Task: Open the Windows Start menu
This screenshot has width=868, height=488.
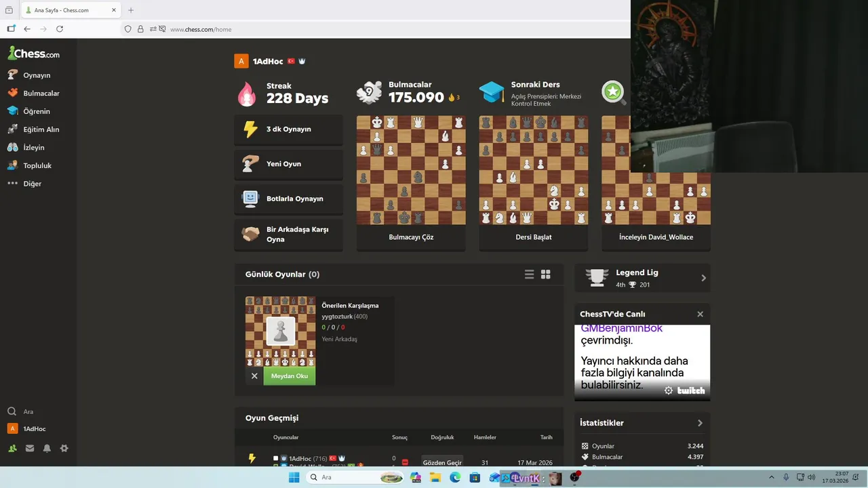Action: (x=294, y=477)
